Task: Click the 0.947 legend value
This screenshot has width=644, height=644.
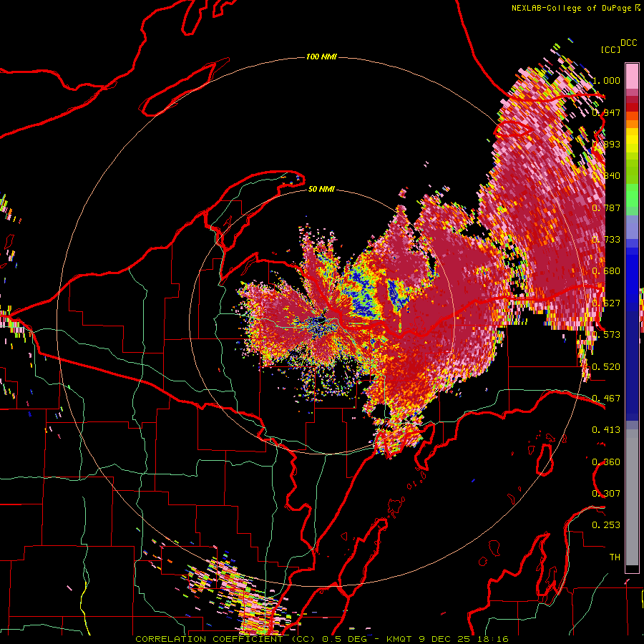Action: click(606, 112)
